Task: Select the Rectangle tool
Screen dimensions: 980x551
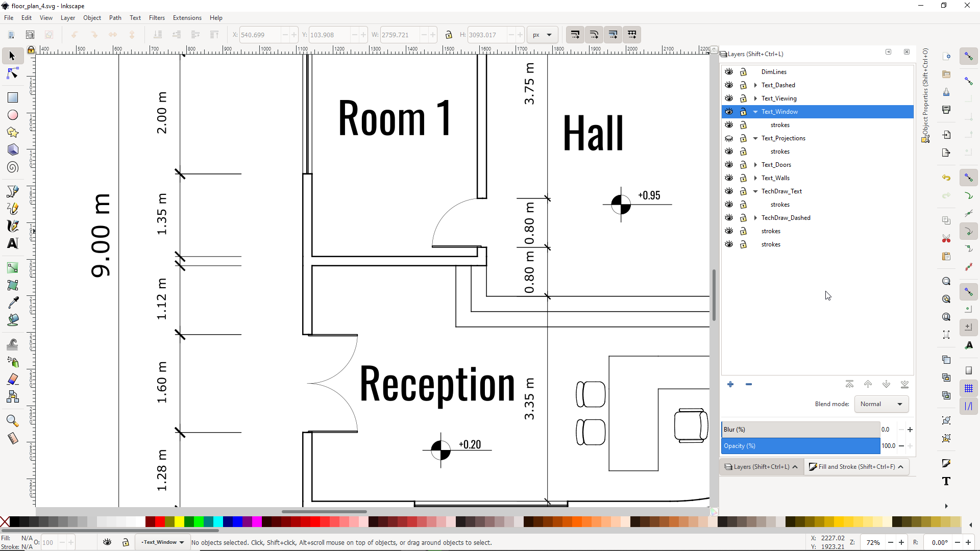Action: click(13, 97)
